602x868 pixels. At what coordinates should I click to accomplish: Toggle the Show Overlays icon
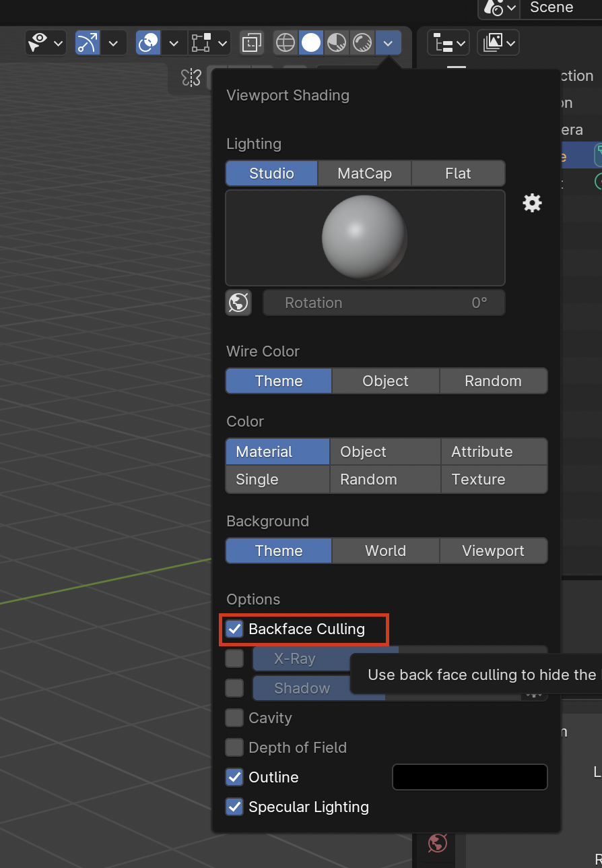pyautogui.click(x=148, y=42)
